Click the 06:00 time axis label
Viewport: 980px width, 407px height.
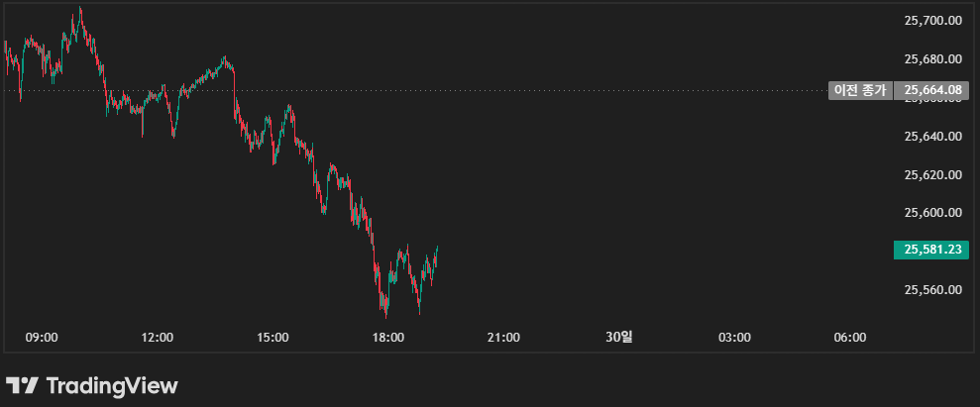pos(849,338)
